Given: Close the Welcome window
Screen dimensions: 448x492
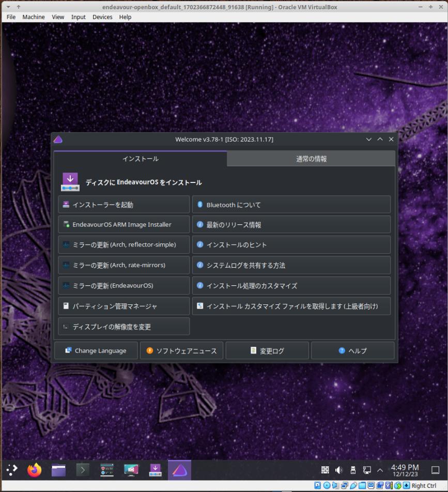Looking at the screenshot, I should click(391, 140).
